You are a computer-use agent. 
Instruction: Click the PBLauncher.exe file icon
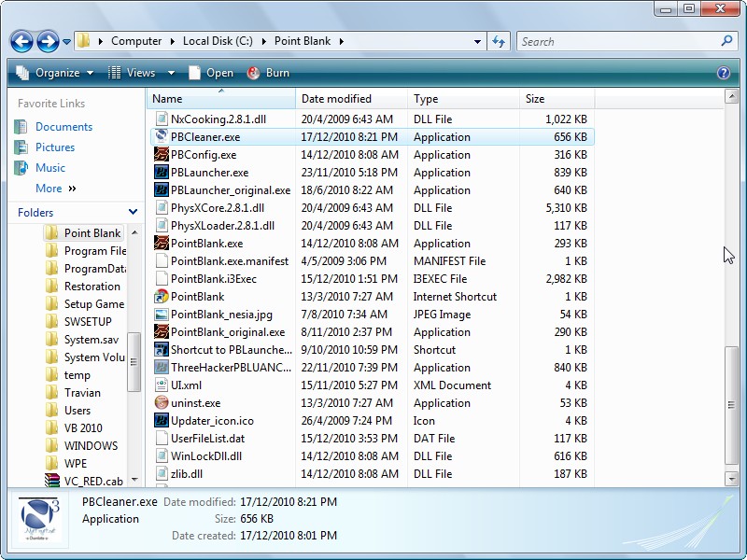[x=162, y=173]
